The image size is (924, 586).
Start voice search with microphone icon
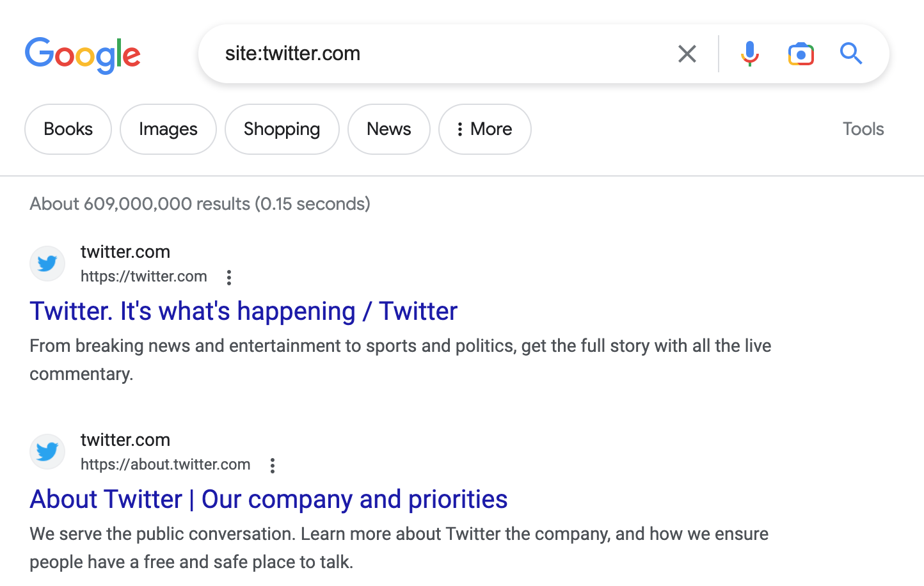749,54
